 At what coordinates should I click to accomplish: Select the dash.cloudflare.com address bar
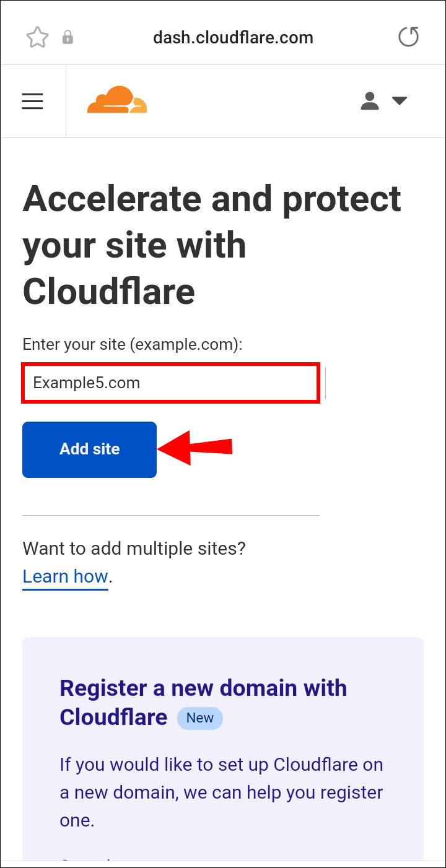coord(233,38)
